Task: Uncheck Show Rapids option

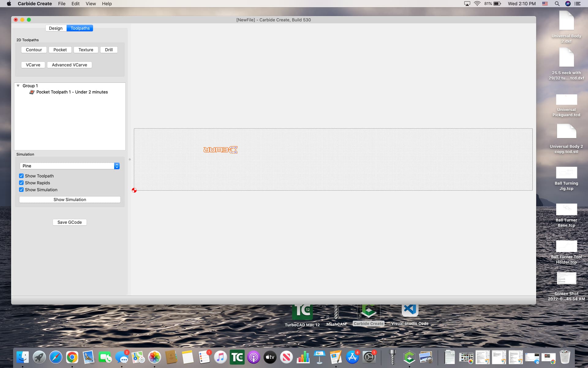Action: (x=21, y=183)
